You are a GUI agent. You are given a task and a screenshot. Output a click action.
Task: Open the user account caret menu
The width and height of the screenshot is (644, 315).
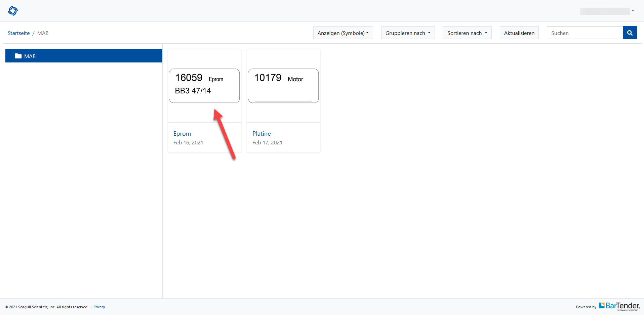click(633, 11)
